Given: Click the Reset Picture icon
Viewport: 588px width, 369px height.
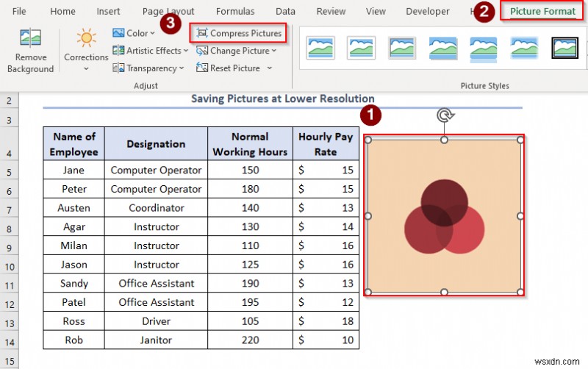Looking at the screenshot, I should tap(201, 68).
